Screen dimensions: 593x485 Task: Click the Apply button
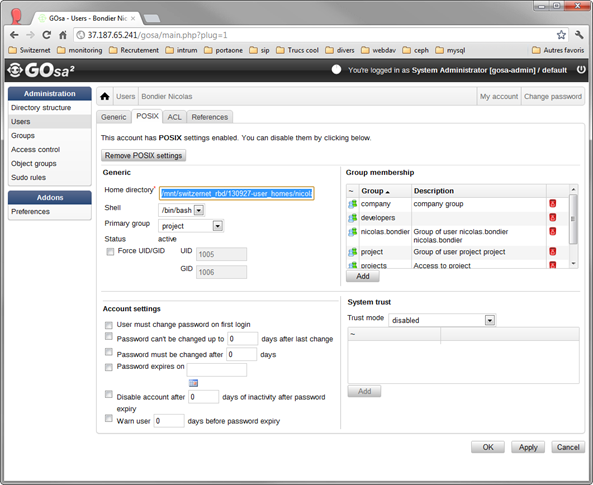528,447
